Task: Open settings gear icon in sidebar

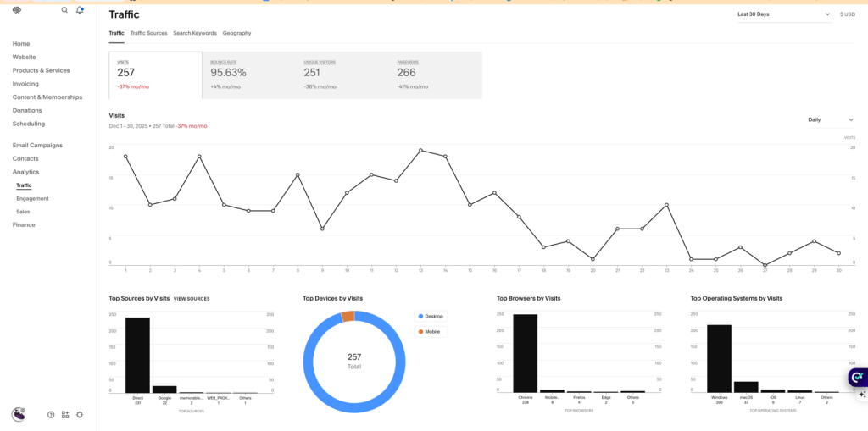Action: point(80,415)
